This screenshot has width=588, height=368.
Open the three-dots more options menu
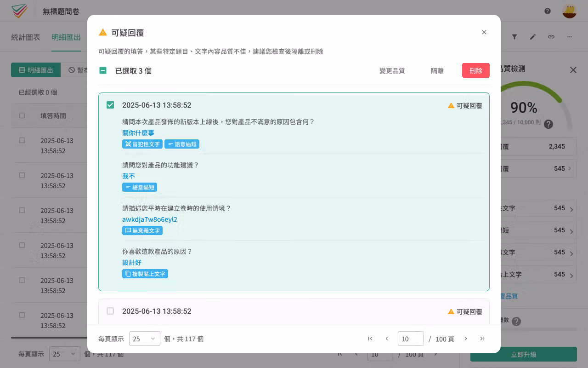point(570,37)
